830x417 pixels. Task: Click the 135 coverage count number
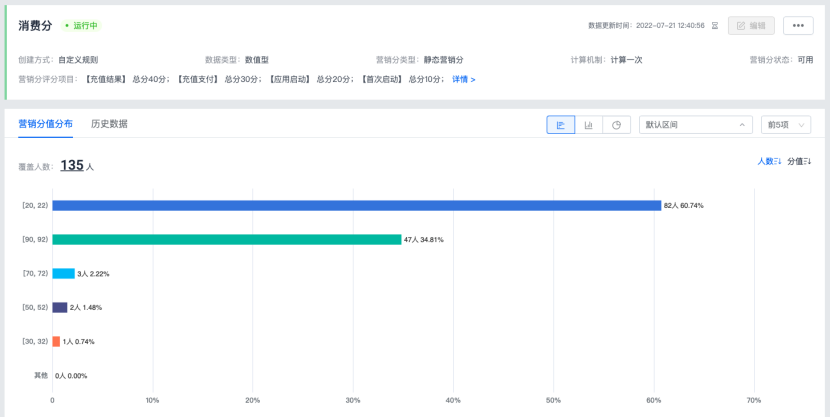72,165
